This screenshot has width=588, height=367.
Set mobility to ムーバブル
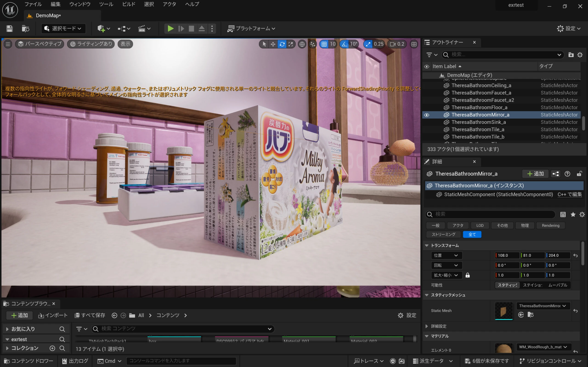558,285
